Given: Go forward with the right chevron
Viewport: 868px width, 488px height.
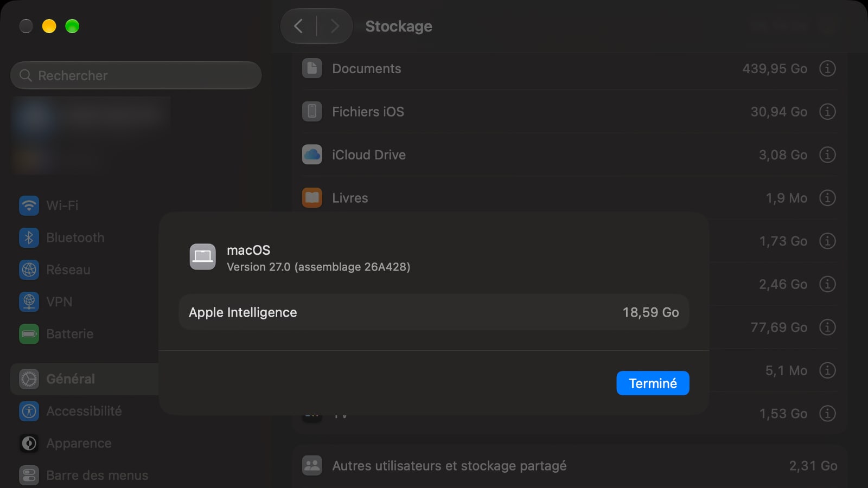Looking at the screenshot, I should click(335, 26).
